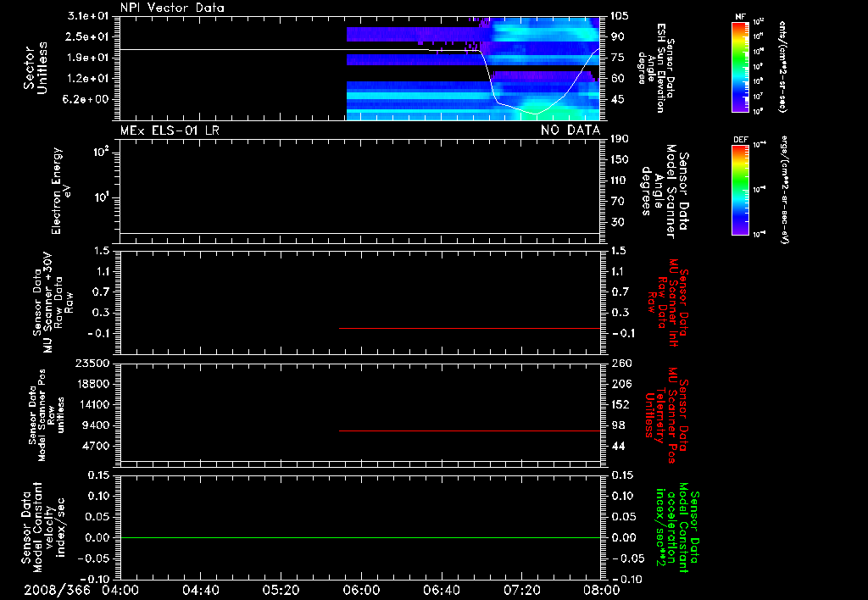Viewport: 868px width, 600px height.
Task: Click the NF color scale bar
Action: 740,67
